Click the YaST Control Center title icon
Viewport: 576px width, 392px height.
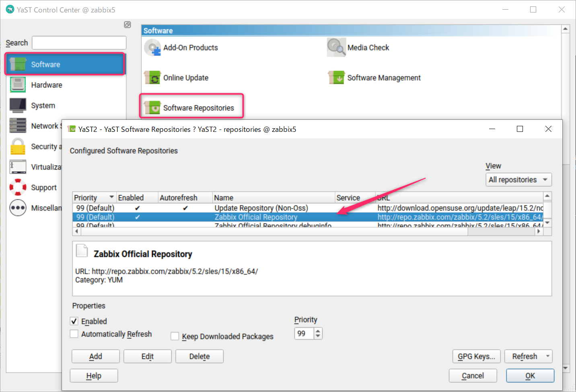[x=10, y=9]
